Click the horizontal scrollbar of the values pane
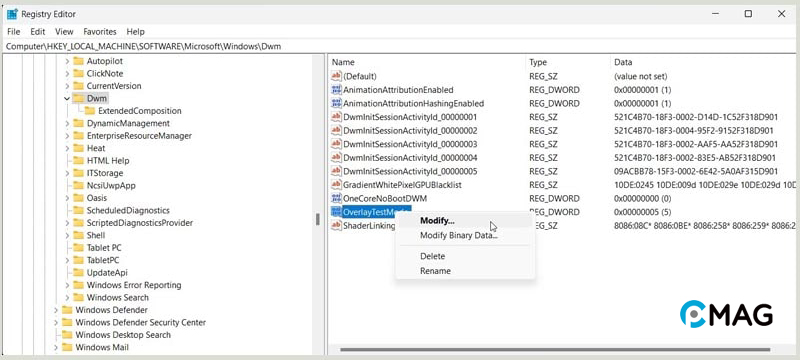This screenshot has height=360, width=800. [x=555, y=350]
